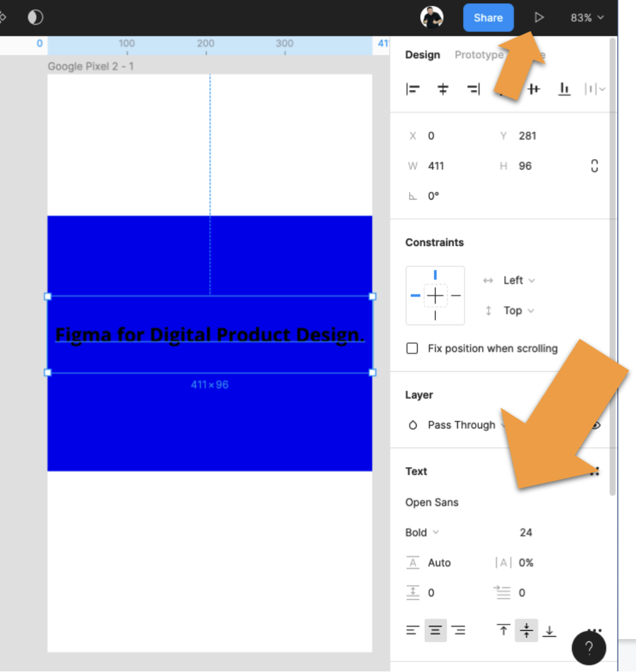This screenshot has height=672, width=636.
Task: Enable Fix position when scrolling checkbox
Action: pos(412,348)
